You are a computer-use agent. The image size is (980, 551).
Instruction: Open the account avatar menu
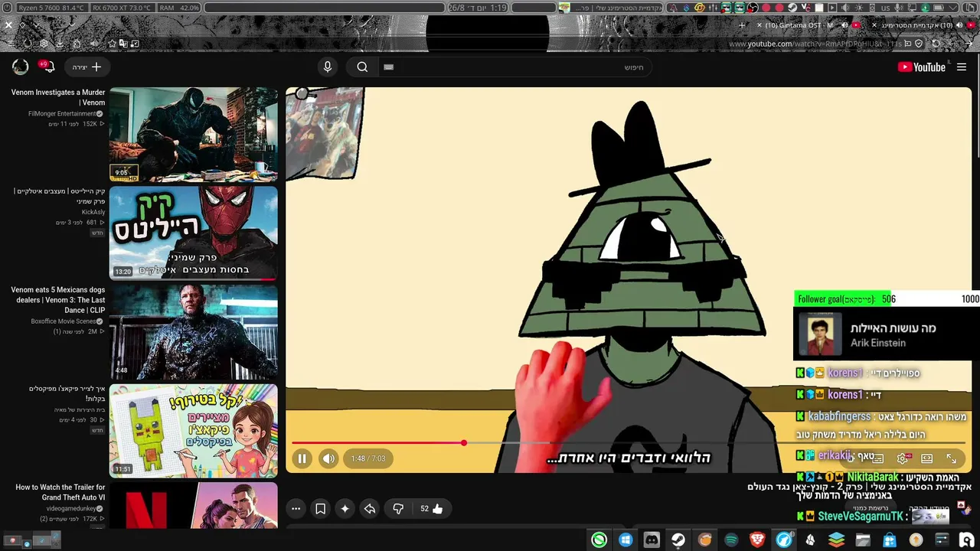tap(21, 67)
